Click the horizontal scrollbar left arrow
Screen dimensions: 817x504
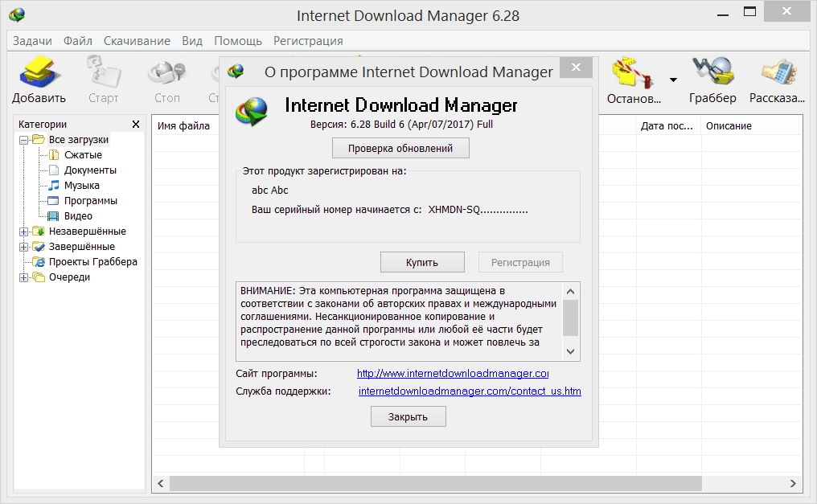161,484
